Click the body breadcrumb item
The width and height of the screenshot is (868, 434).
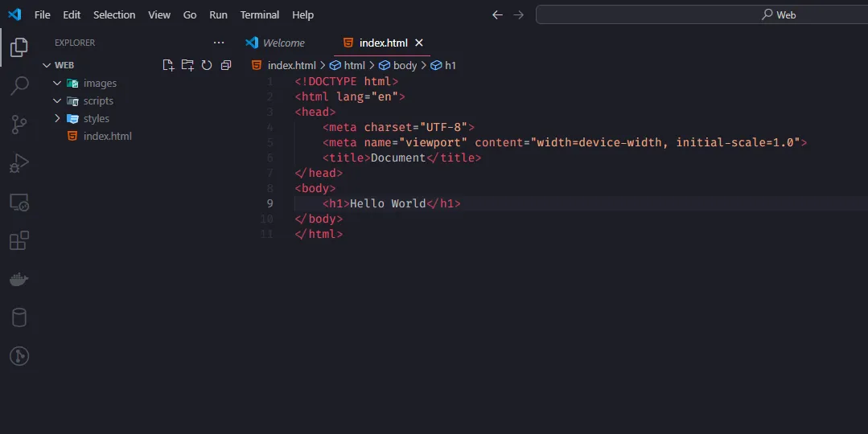(405, 65)
